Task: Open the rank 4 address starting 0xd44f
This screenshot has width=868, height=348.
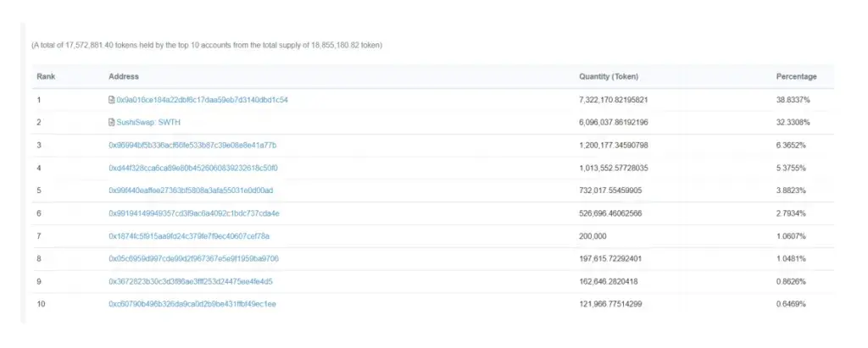Action: 193,168
